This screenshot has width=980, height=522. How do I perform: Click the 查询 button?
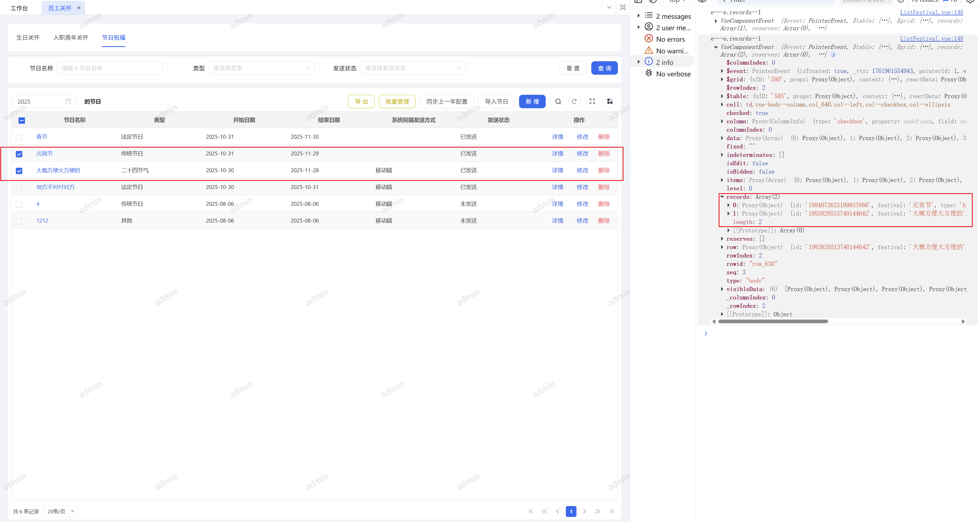(x=604, y=69)
